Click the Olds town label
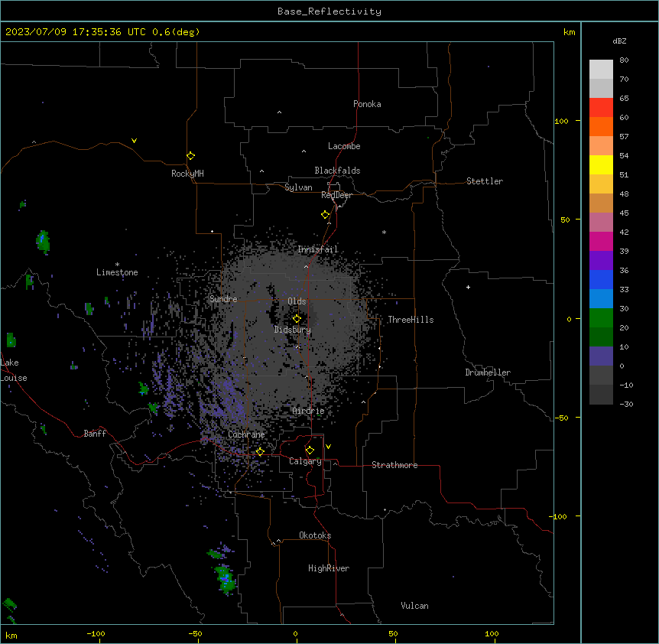The width and height of the screenshot is (659, 644). (x=297, y=301)
